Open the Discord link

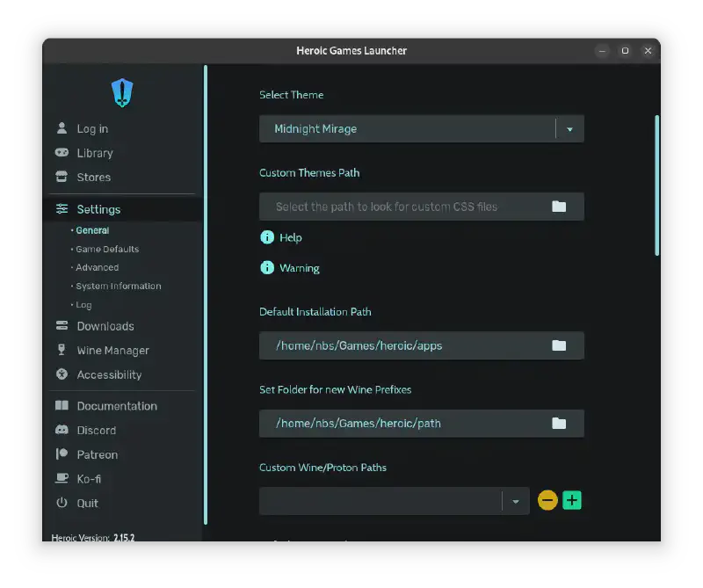tap(96, 431)
